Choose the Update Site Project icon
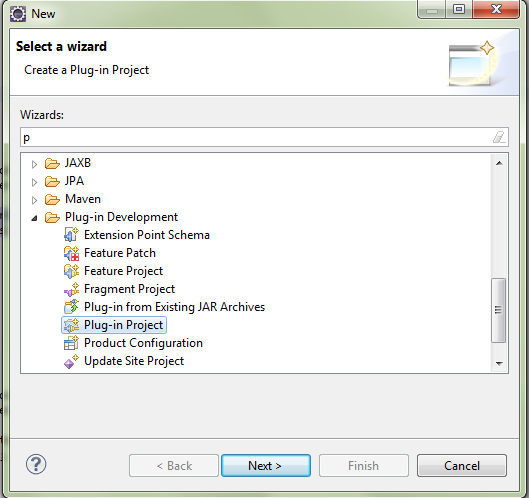This screenshot has height=498, width=529. click(71, 361)
